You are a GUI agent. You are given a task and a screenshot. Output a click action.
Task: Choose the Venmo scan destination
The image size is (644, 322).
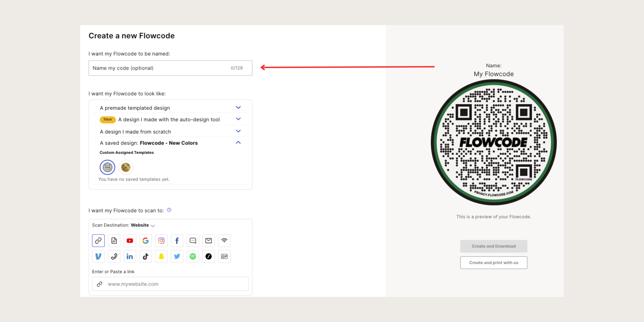(x=98, y=256)
